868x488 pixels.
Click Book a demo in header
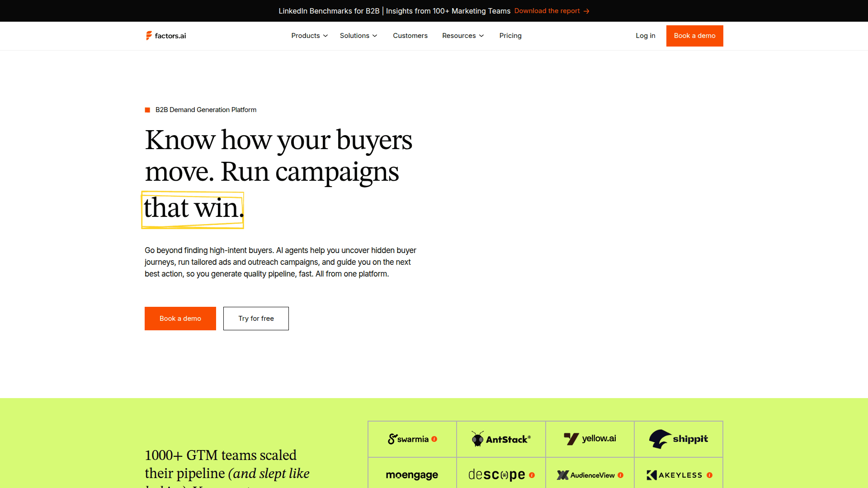(694, 36)
